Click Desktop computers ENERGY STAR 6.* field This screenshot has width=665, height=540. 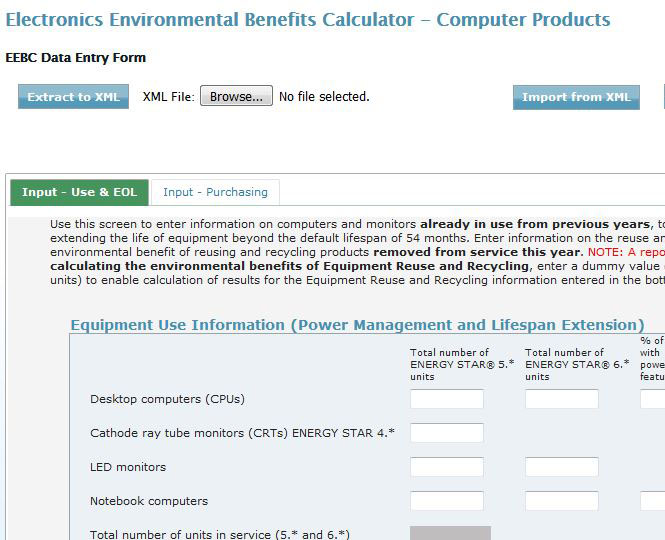click(561, 399)
